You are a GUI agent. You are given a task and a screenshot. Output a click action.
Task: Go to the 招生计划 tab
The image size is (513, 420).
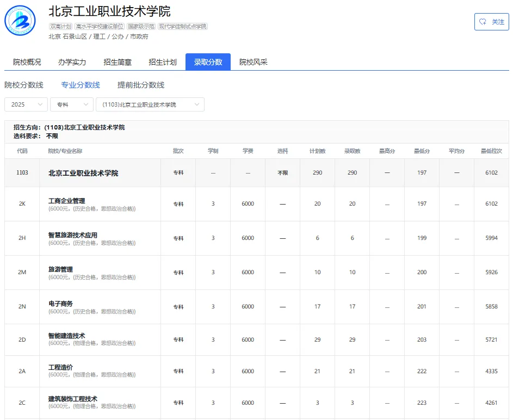tap(163, 62)
